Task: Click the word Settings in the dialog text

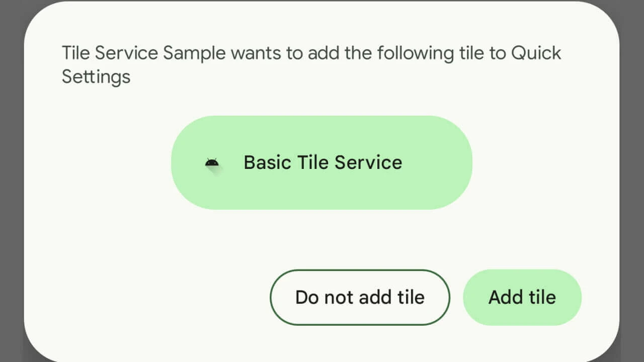Action: click(x=96, y=77)
